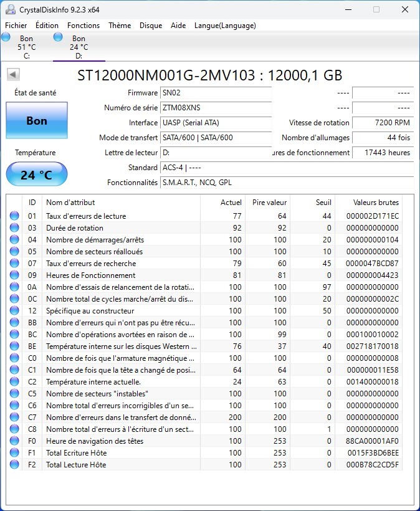The height and width of the screenshot is (511, 420).
Task: Click the Standard field ACS-4
Action: [287, 168]
